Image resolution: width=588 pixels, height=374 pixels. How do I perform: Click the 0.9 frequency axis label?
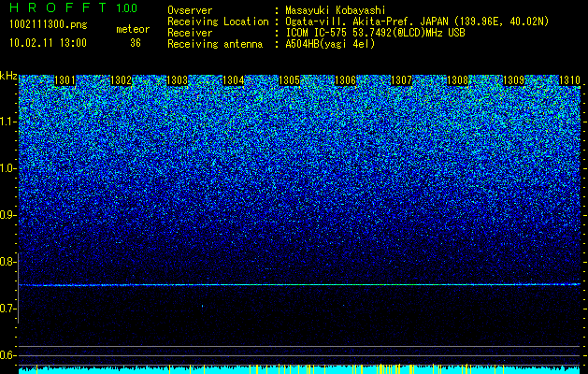point(8,215)
